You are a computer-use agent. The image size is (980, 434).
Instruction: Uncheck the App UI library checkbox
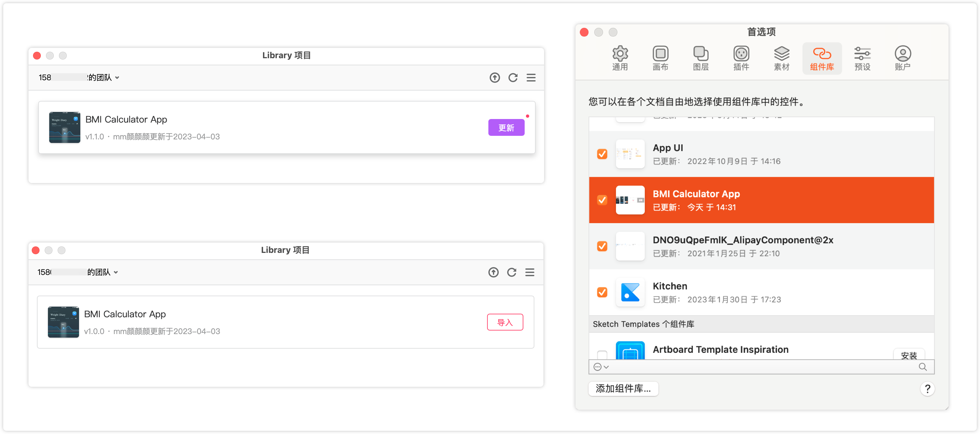click(602, 154)
